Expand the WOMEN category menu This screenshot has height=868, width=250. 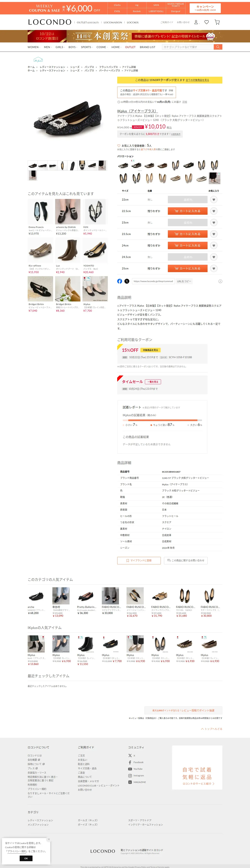point(34,47)
